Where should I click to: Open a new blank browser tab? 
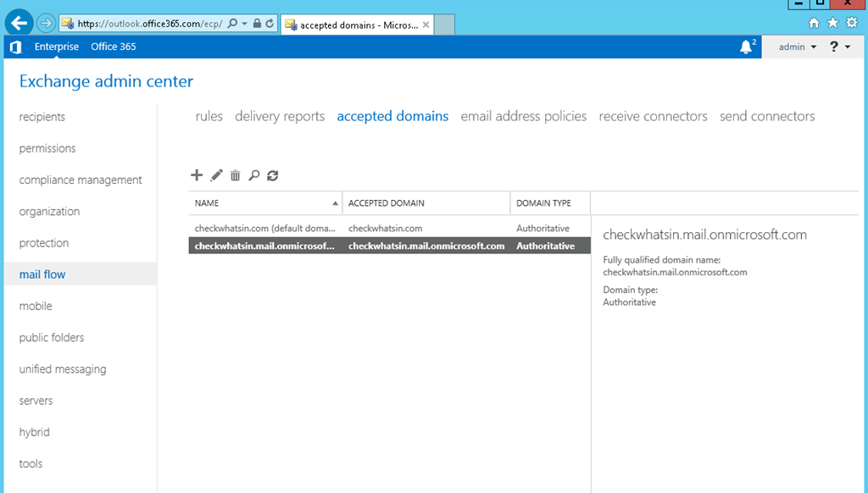[444, 25]
